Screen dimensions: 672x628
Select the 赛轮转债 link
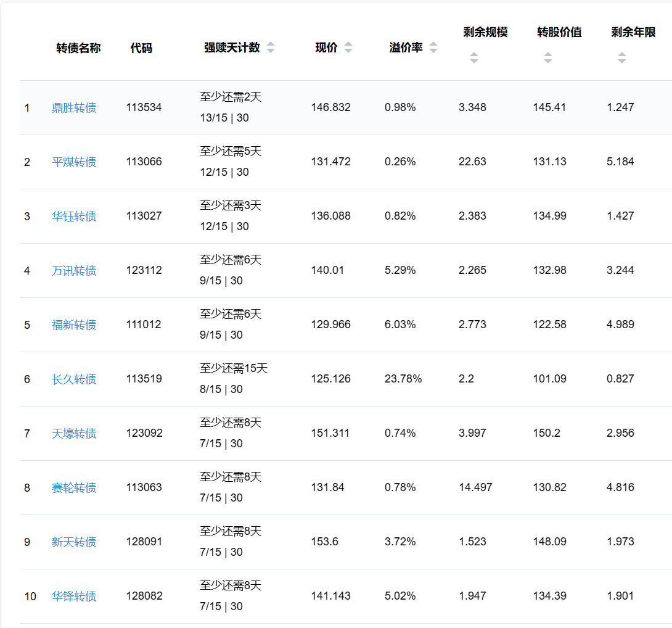[x=74, y=488]
